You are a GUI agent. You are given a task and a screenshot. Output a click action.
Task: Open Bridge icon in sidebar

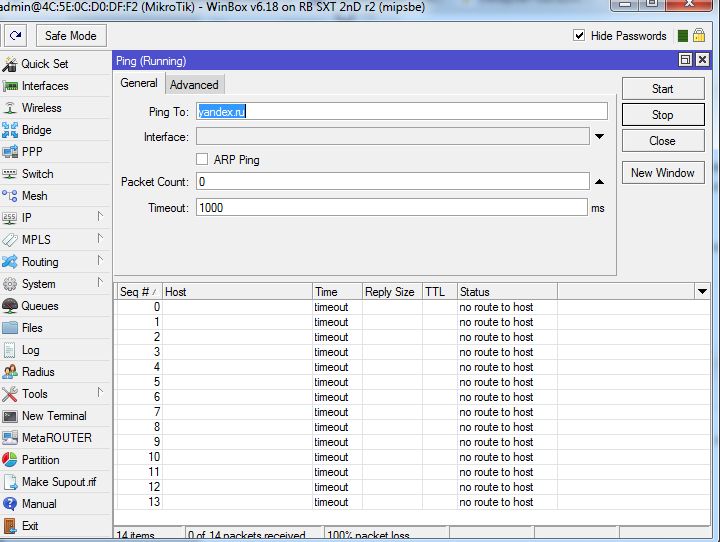click(10, 130)
